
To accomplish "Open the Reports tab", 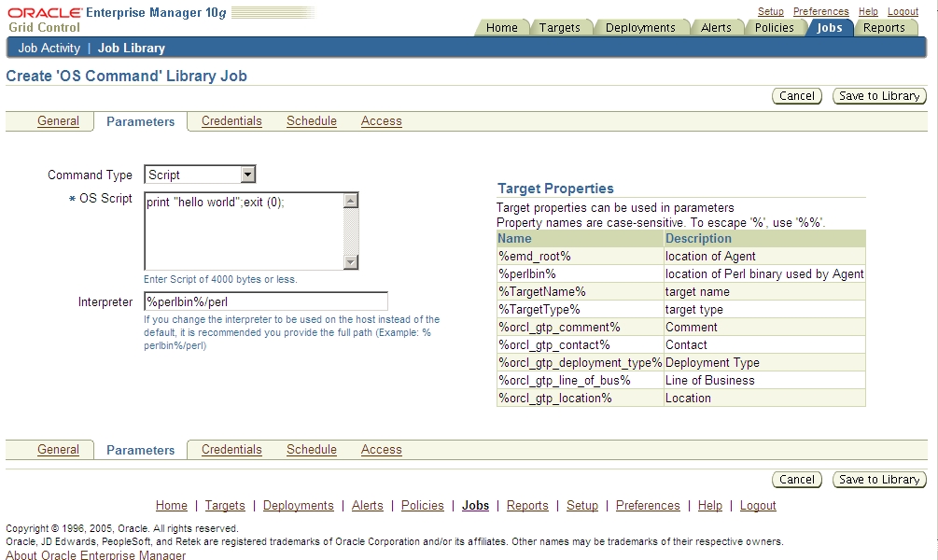I will [x=884, y=27].
